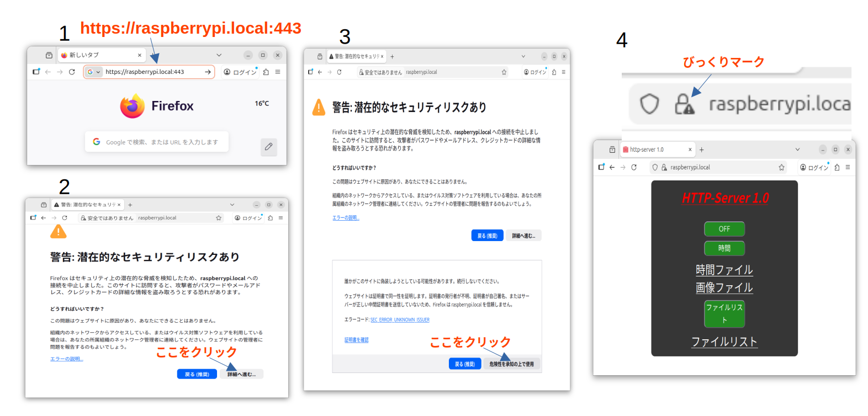Click the pencil customize icon on new tab page
The image size is (868, 416).
[x=268, y=147]
